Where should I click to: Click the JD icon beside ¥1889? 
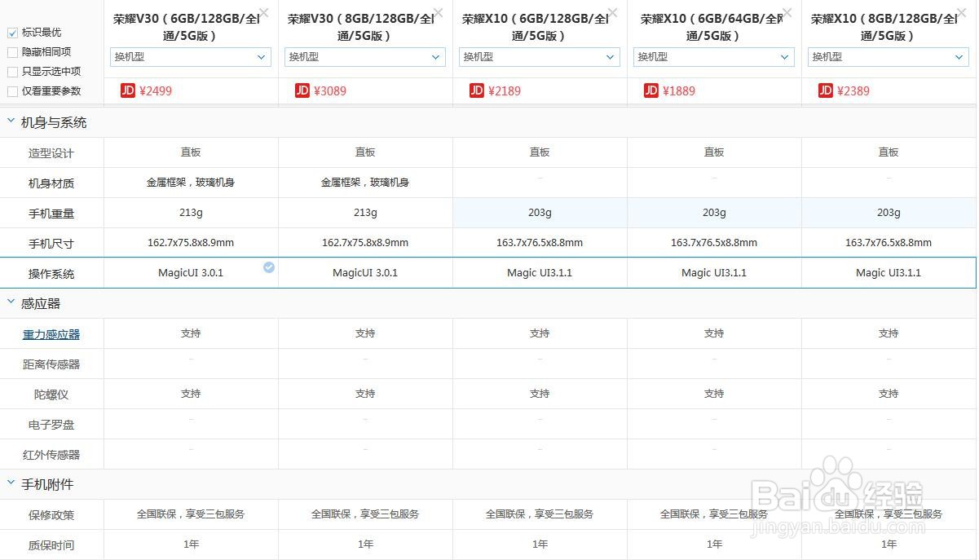pos(651,90)
